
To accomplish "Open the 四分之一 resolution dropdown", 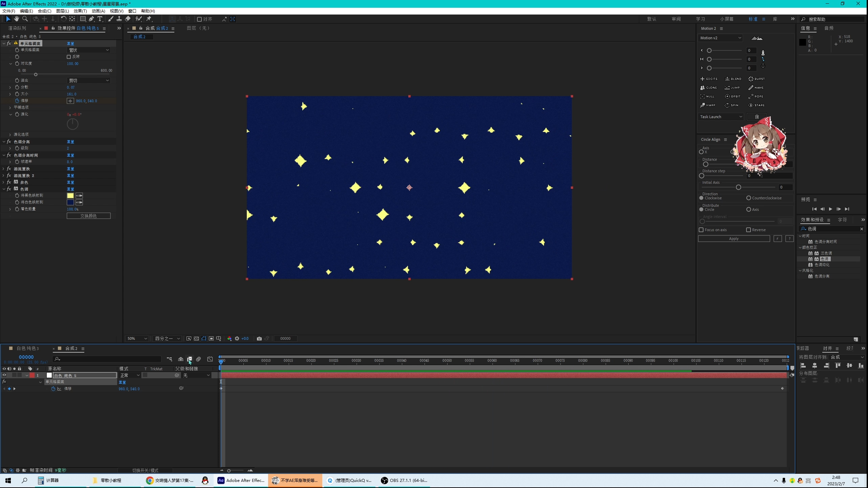I will click(167, 338).
